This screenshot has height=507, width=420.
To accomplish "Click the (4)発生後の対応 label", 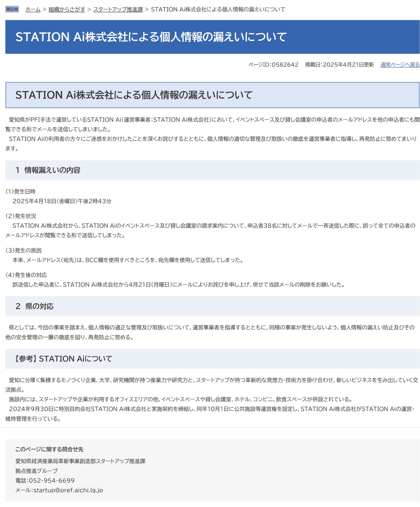I will tap(26, 275).
